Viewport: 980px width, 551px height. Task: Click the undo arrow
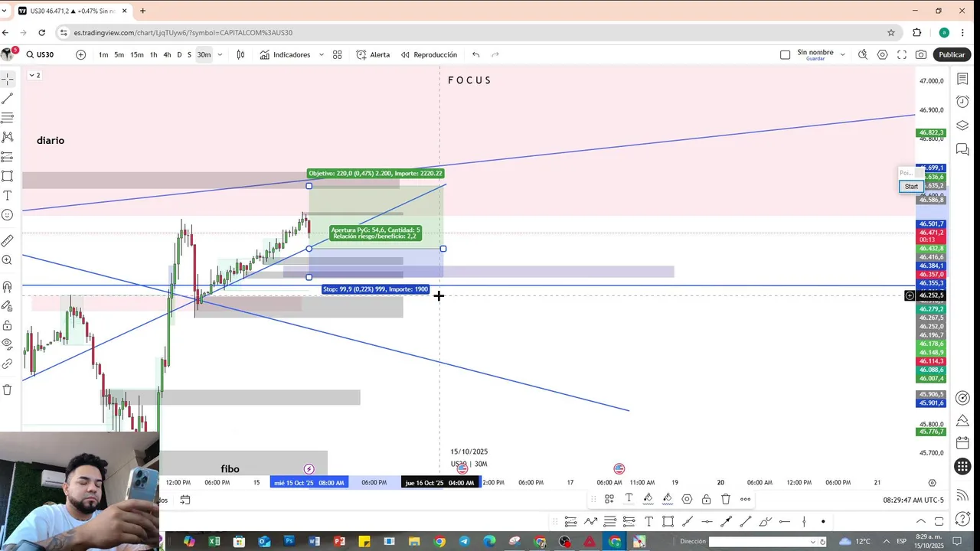[x=476, y=54]
